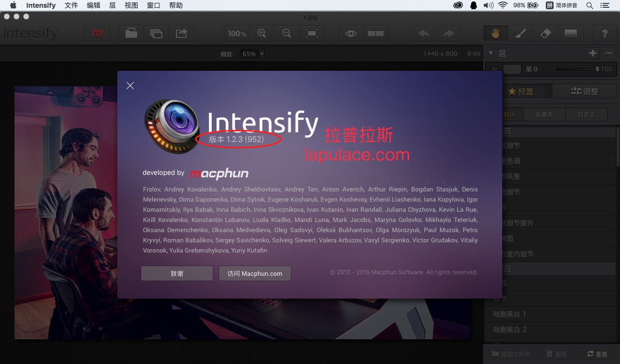Screen dimensions: 620x364
Task: Click the 层 0 layer thumbnail
Action: pos(512,69)
